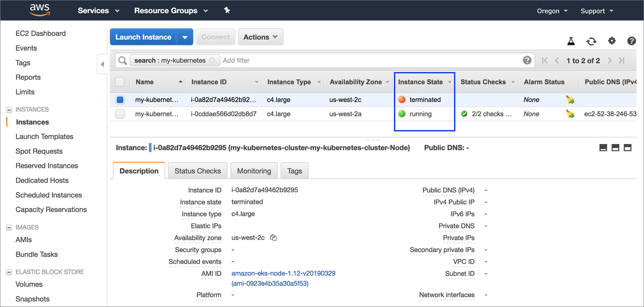This screenshot has width=644, height=307.
Task: Open Availability Zone column filter arrow
Action: click(x=388, y=82)
